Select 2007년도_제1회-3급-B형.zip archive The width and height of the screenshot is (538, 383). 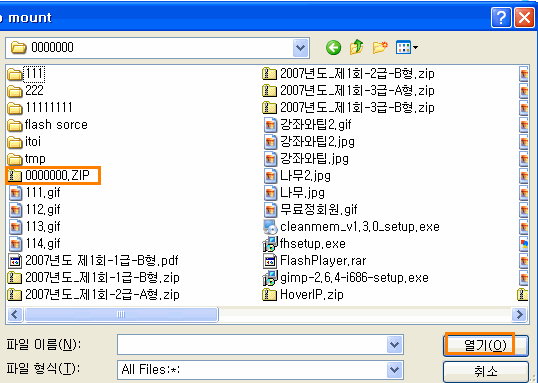tap(348, 107)
